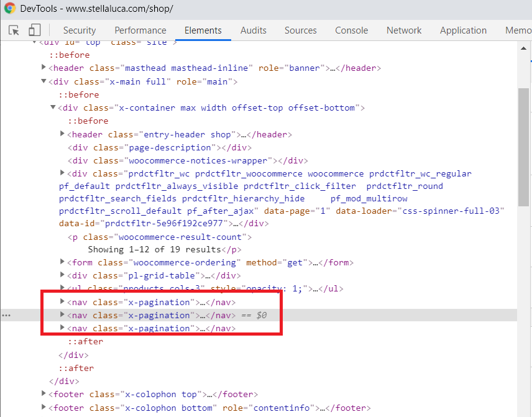Viewport: 532px width, 417px height.
Task: Select the ::before under x-container div
Action: pos(88,121)
